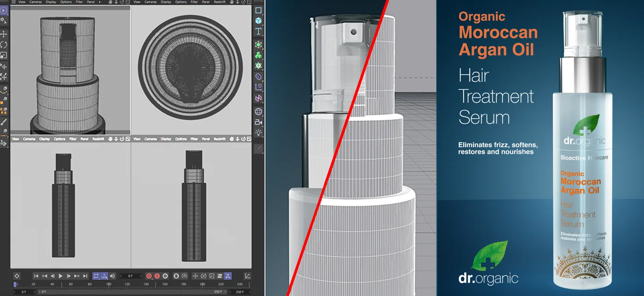
Task: Toggle Autokeying red A button
Action: tap(157, 276)
